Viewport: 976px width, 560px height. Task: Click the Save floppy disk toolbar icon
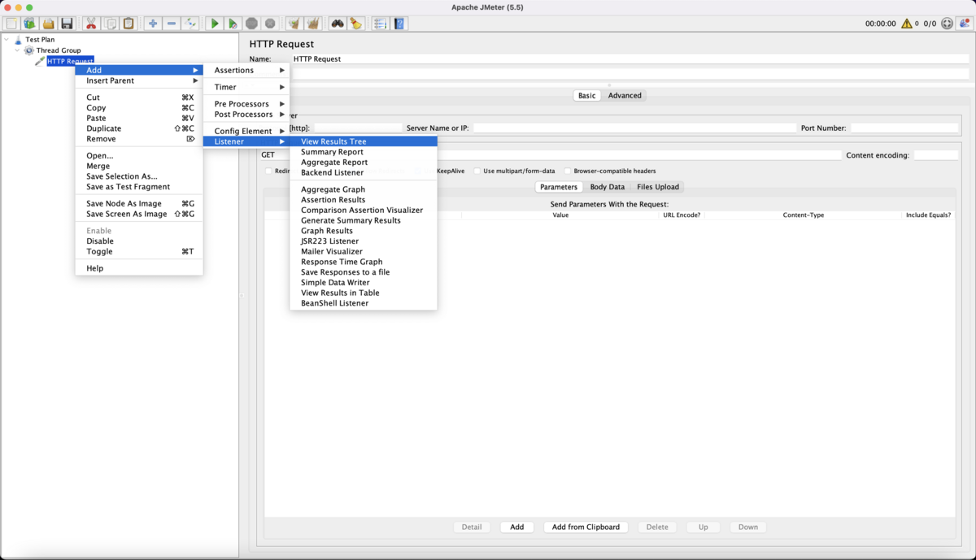[68, 24]
